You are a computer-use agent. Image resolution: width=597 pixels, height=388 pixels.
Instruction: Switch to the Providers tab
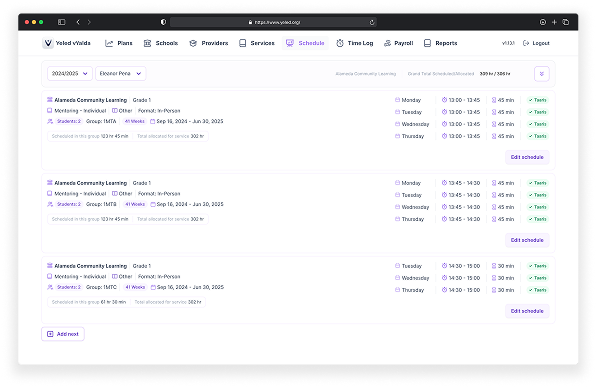[209, 43]
